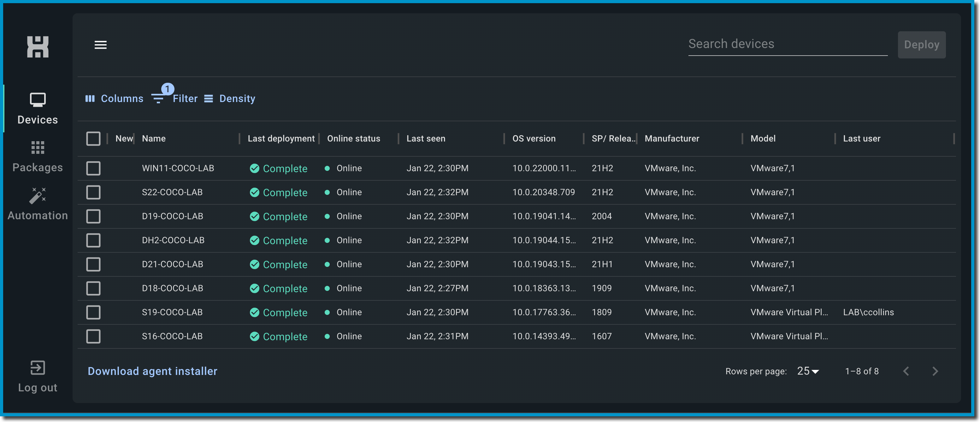Viewport: 980px width, 422px height.
Task: Go to next page arrow
Action: coord(935,371)
